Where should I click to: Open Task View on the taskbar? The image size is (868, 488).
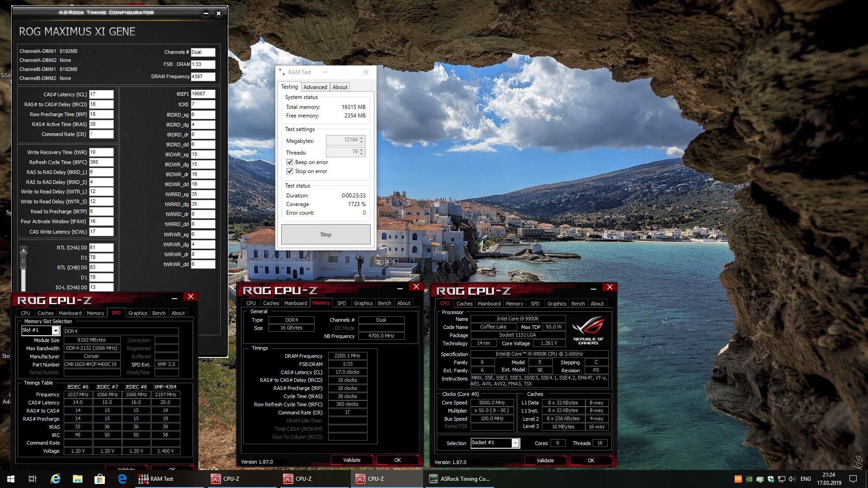click(33, 479)
